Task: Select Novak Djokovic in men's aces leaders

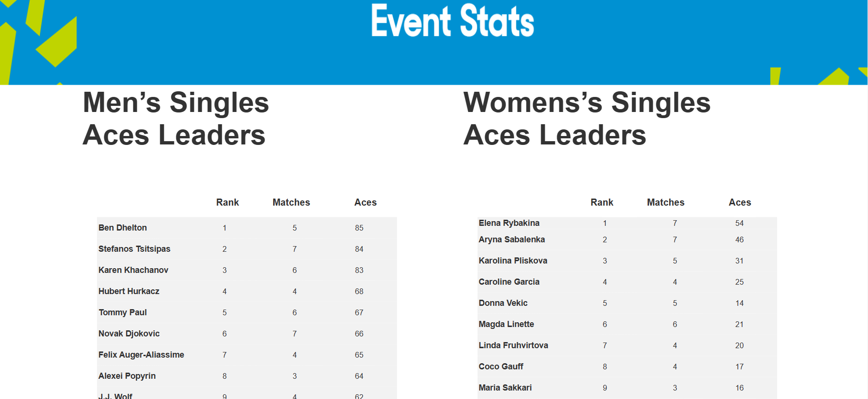Action: (x=129, y=334)
